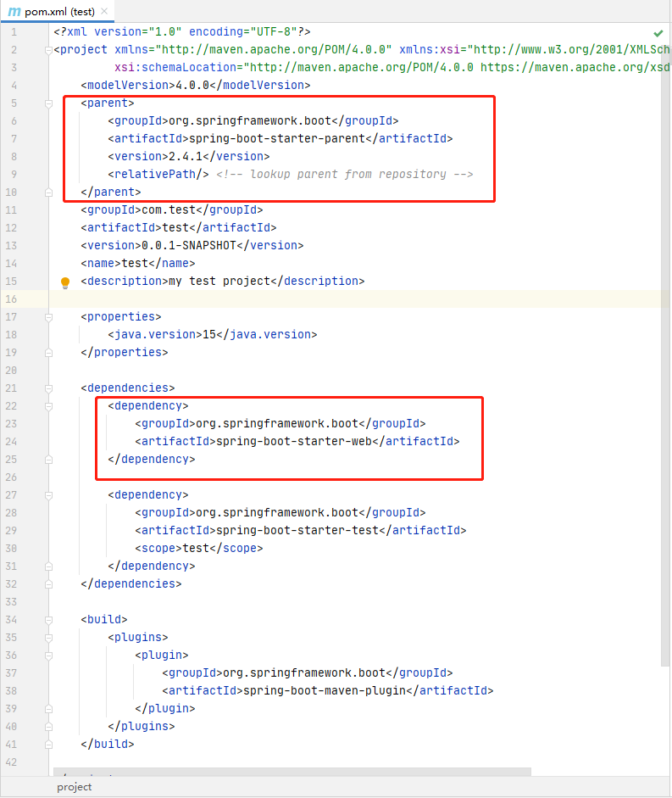Image resolution: width=672 pixels, height=798 pixels.
Task: Collapse the dependency fold on line 22
Action: 49,407
